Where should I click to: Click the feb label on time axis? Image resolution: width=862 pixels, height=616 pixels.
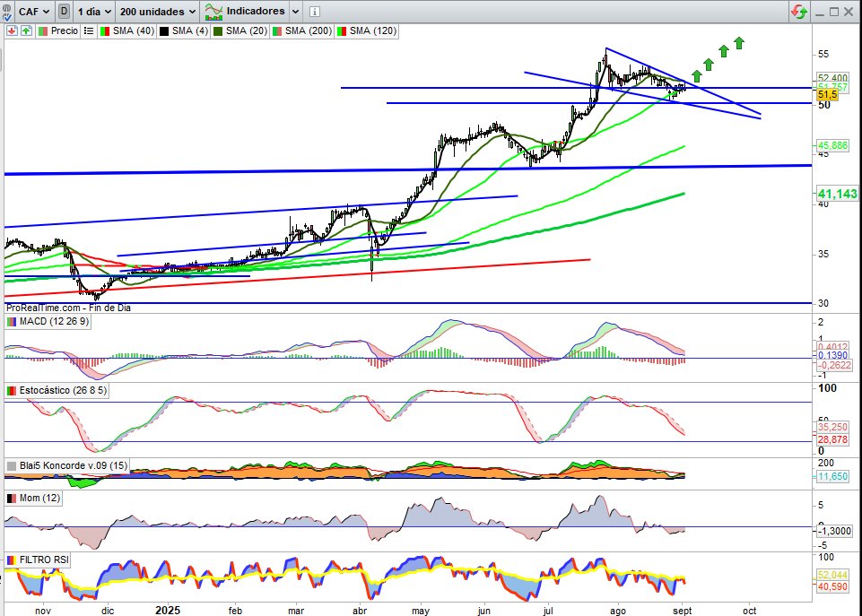click(235, 611)
